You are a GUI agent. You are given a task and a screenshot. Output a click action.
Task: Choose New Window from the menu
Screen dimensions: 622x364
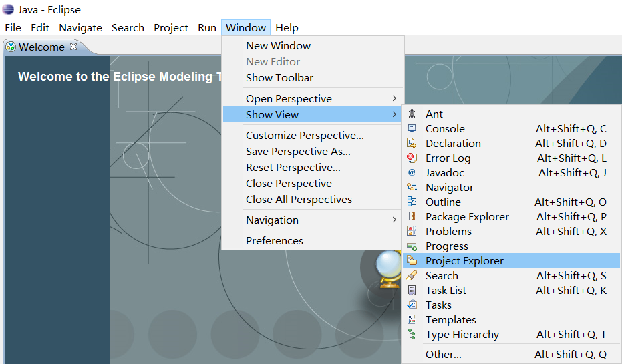click(313, 45)
